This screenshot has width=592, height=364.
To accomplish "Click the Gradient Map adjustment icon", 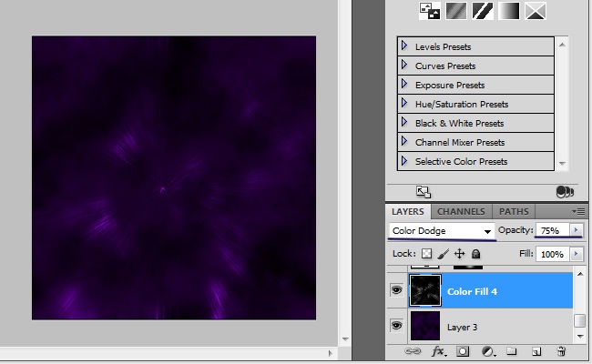I will click(x=509, y=11).
